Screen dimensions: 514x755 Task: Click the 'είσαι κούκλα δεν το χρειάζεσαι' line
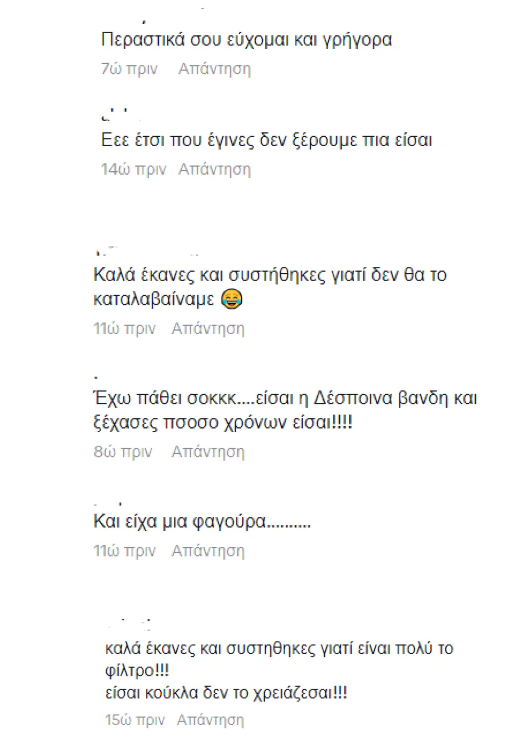(226, 693)
